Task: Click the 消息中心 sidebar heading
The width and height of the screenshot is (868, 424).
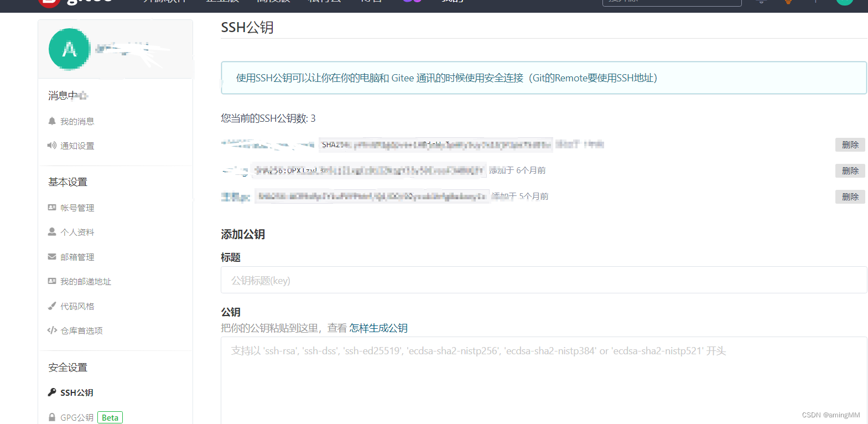Action: pyautogui.click(x=67, y=95)
